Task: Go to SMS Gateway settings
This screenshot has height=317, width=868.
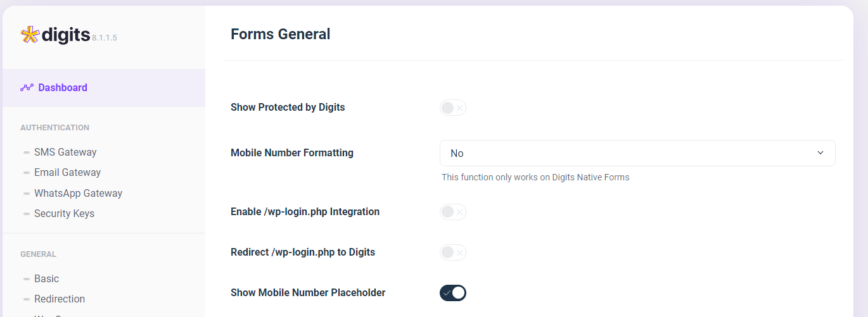Action: (65, 152)
